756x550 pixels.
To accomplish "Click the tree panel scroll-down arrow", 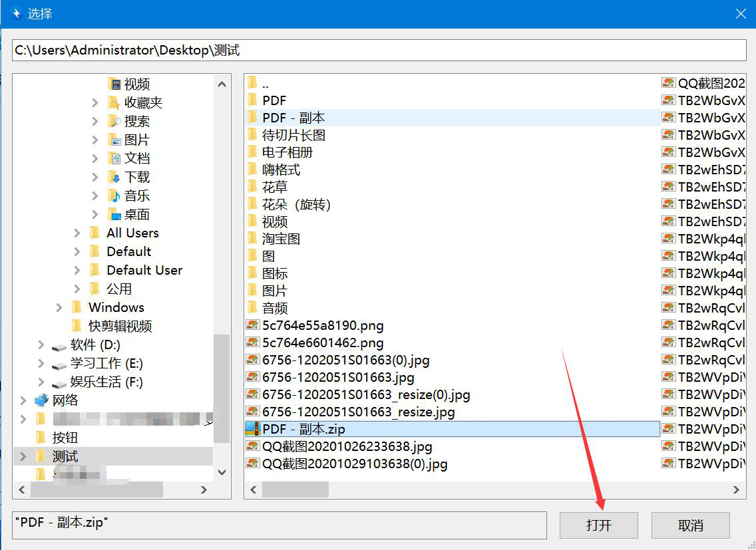I will [222, 472].
